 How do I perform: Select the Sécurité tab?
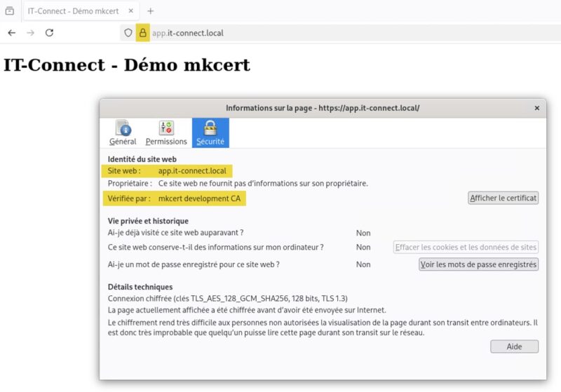(210, 133)
